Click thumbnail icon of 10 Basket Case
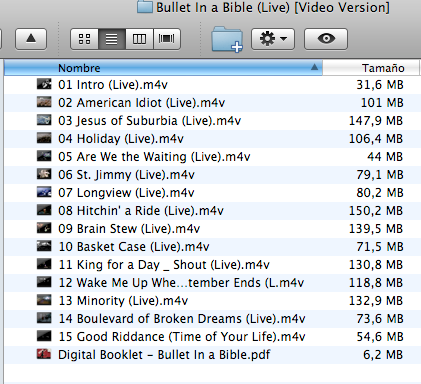 [44, 246]
